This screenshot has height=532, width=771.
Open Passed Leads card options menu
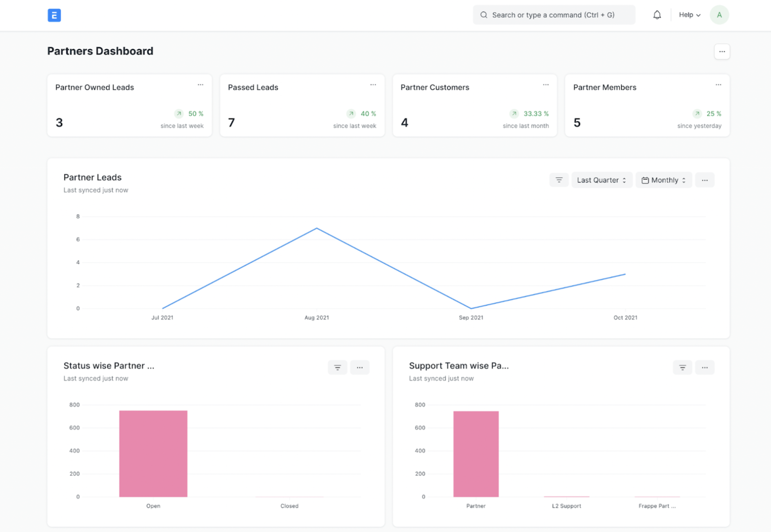[373, 85]
